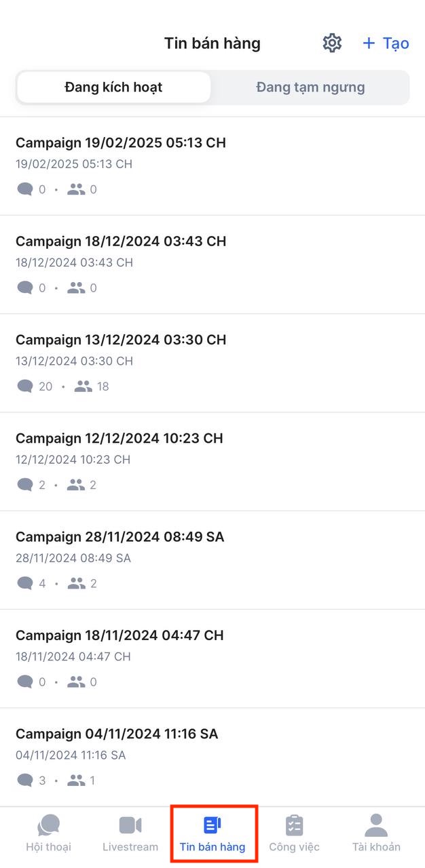This screenshot has width=425, height=868.
Task: Open Campaign 19/02/2025 05:13 CH
Action: pos(121,143)
